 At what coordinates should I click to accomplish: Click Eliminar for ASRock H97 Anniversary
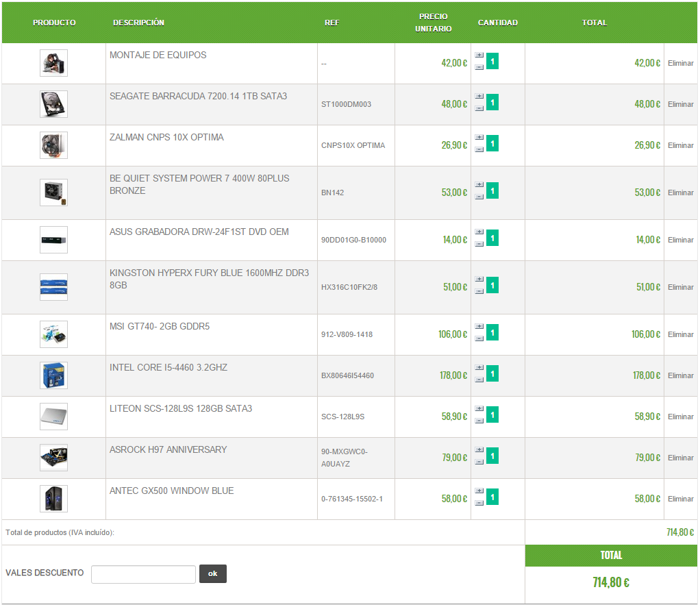680,458
